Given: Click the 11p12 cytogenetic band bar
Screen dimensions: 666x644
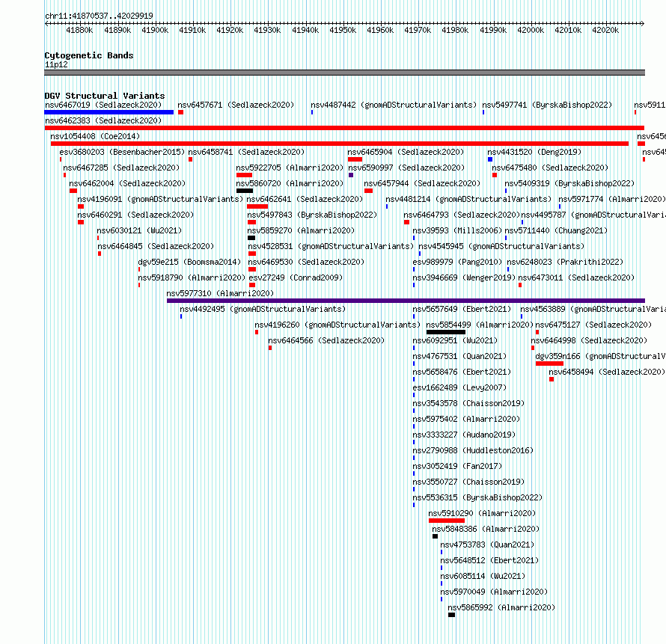Looking at the screenshot, I should pos(344,73).
